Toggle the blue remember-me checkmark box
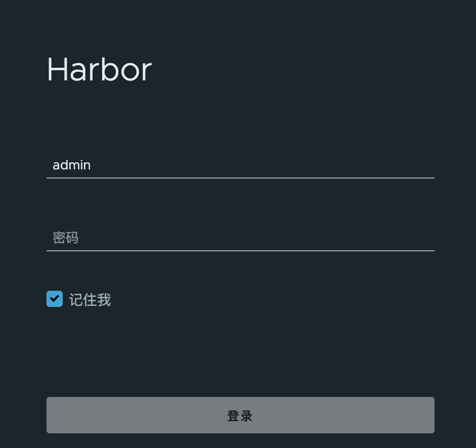The image size is (476, 448). tap(55, 299)
